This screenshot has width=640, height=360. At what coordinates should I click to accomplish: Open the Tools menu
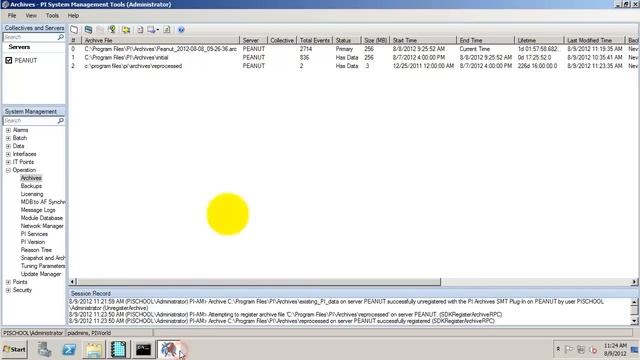[52, 16]
